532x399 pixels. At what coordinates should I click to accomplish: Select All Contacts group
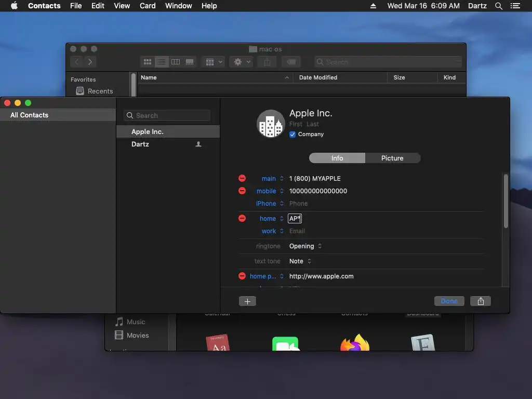[58, 115]
